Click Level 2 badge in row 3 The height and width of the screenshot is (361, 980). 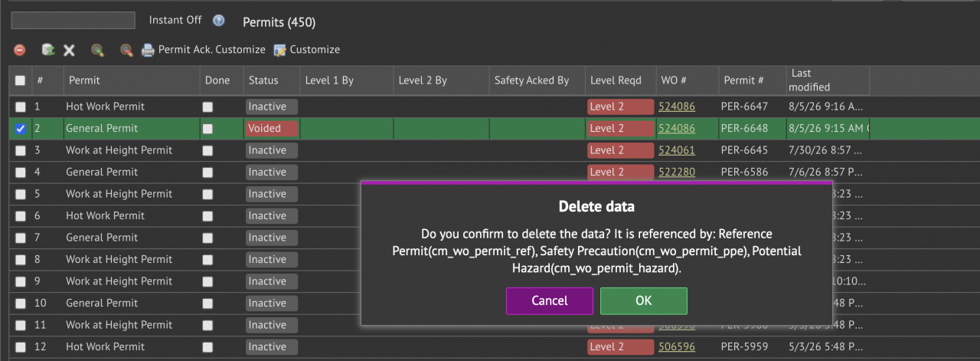coord(619,150)
